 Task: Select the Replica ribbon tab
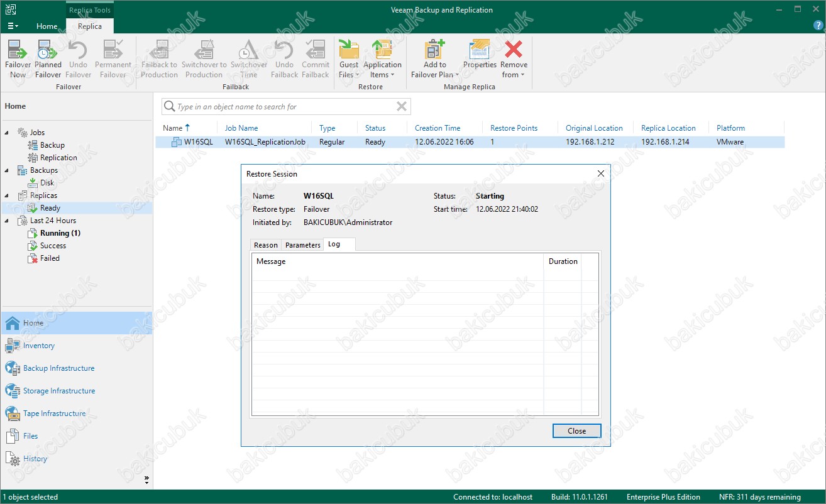(x=90, y=26)
